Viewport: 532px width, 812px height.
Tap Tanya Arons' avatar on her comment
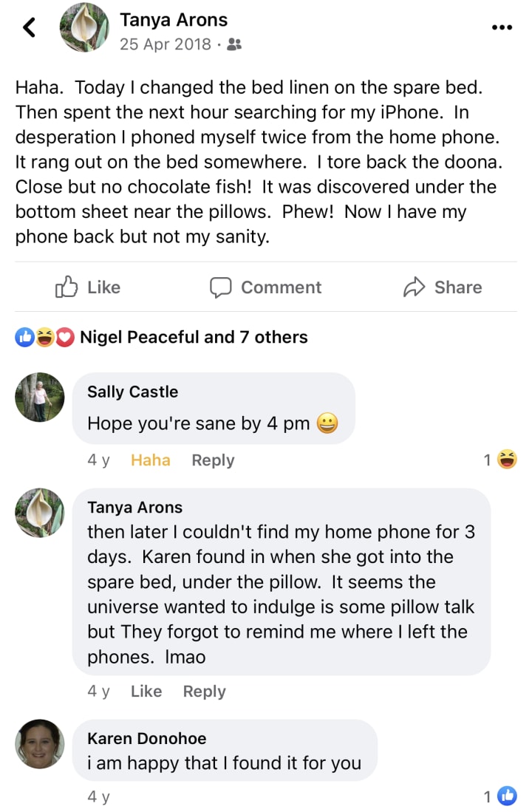[x=40, y=513]
